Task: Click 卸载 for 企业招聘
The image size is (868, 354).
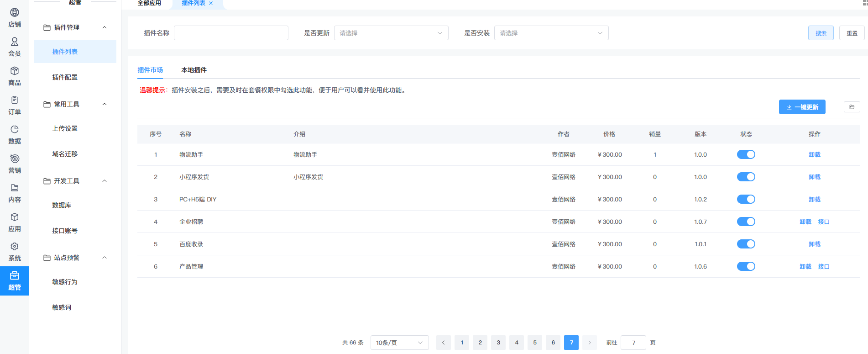Action: pos(805,222)
